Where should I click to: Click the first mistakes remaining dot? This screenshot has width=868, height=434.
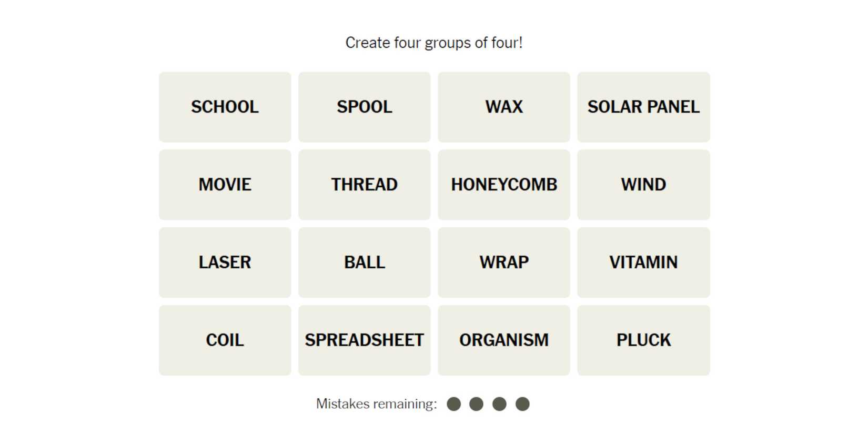453,404
